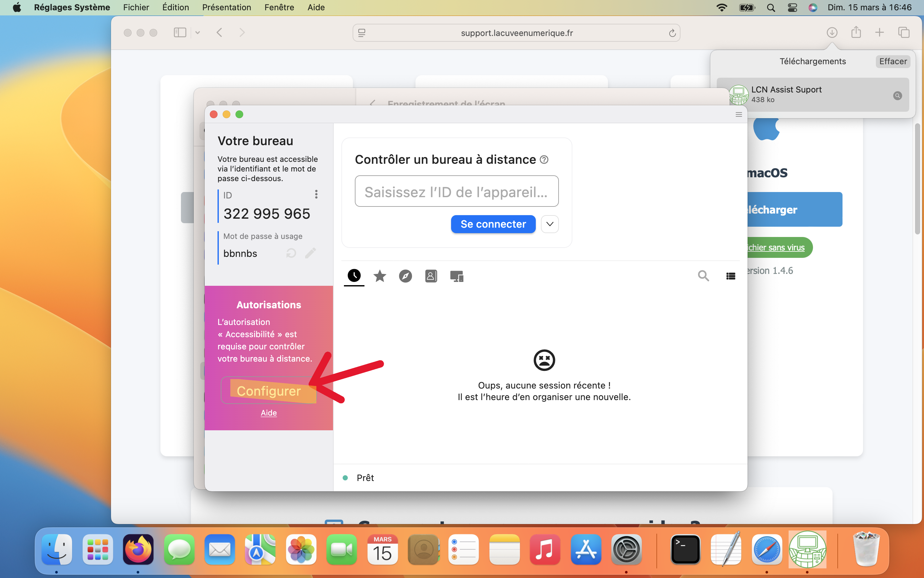Go back in Safari history
Screen dimensions: 924x578
pyautogui.click(x=219, y=32)
